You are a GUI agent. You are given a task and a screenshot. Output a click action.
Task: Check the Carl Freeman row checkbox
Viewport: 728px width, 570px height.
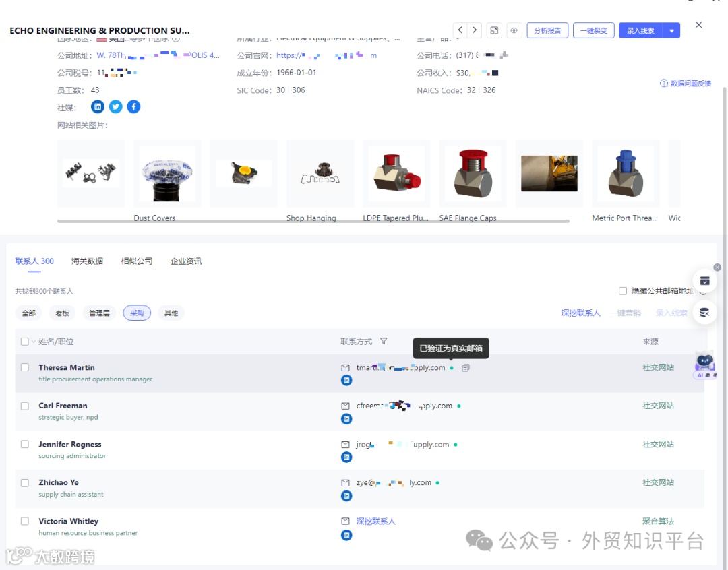[x=25, y=406]
